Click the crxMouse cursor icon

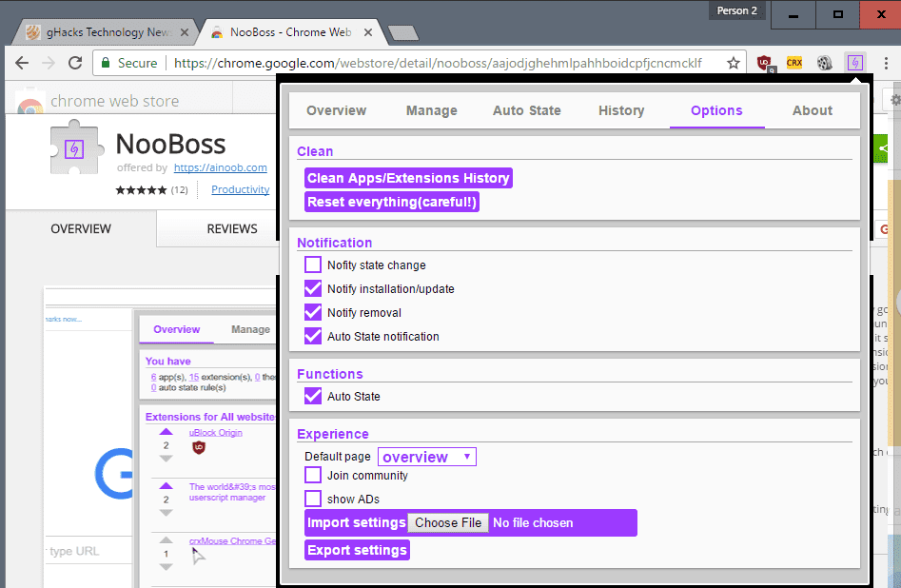198,556
